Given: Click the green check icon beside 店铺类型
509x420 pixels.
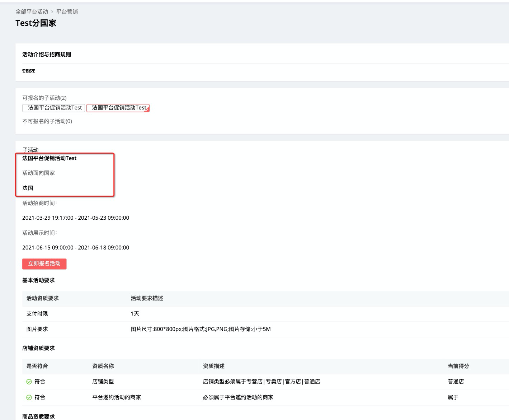Looking at the screenshot, I should click(x=29, y=382).
